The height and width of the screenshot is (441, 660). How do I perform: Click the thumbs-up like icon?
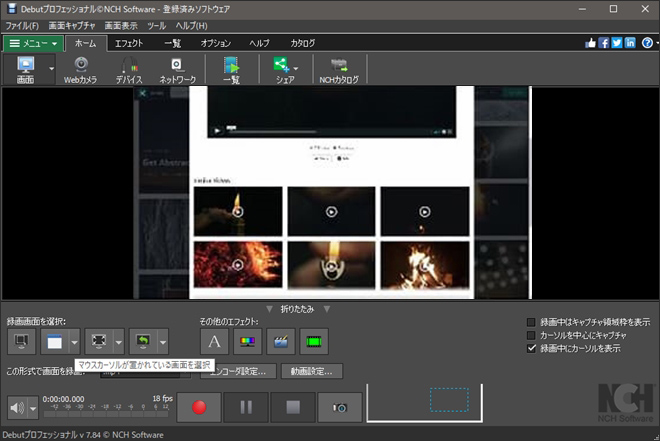(591, 43)
